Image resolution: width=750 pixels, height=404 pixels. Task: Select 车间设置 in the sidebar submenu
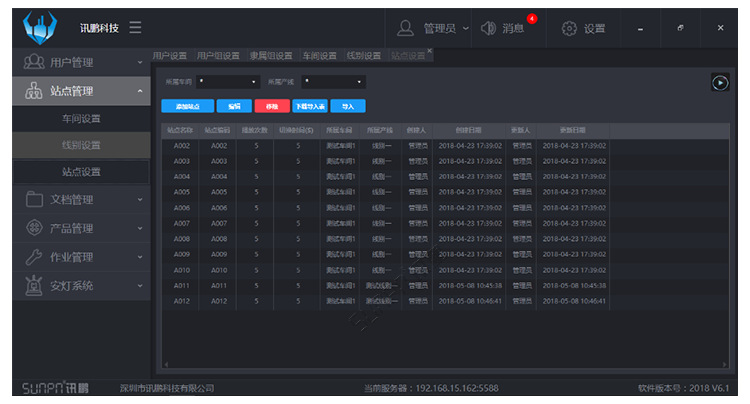point(81,119)
